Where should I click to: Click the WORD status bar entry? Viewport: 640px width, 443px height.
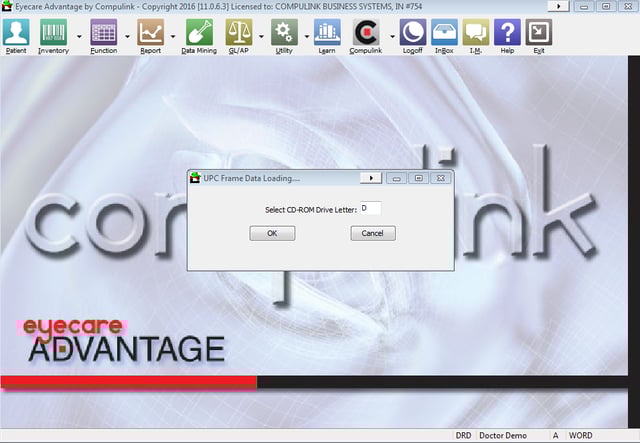click(x=580, y=435)
